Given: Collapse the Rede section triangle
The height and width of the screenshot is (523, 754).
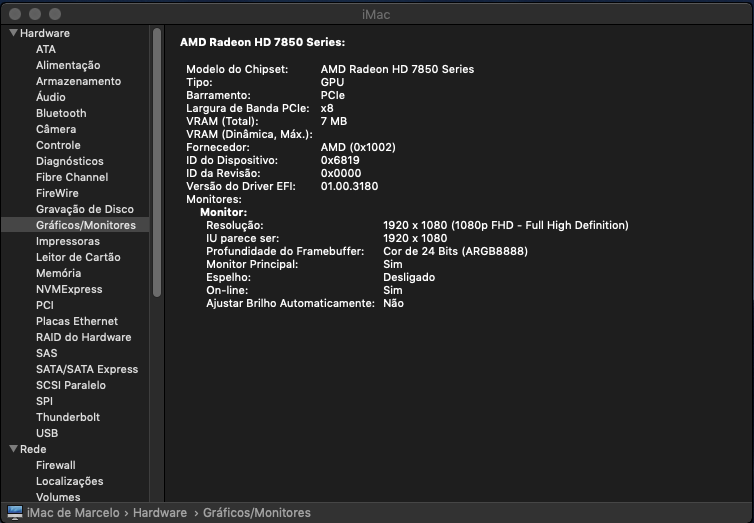Looking at the screenshot, I should (x=13, y=449).
